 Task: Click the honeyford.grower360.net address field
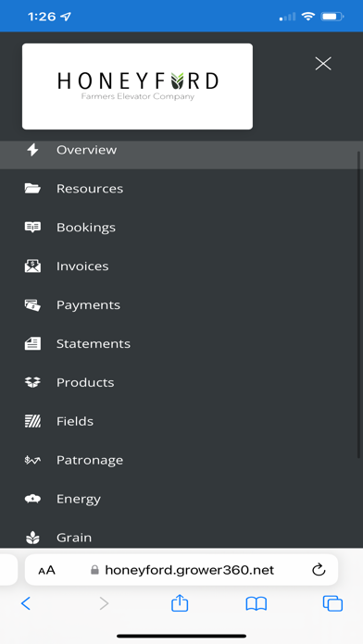181,570
